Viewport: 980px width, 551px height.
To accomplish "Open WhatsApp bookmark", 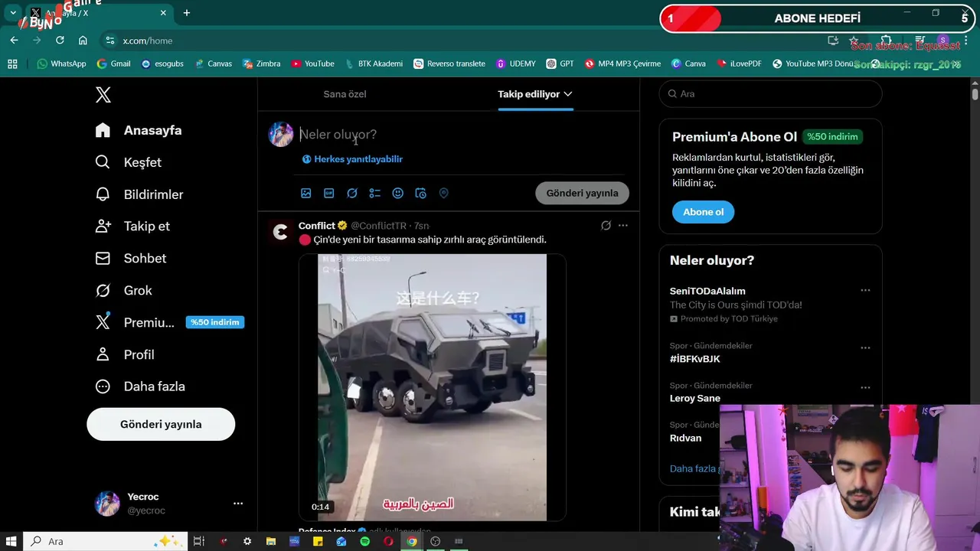I will [61, 64].
